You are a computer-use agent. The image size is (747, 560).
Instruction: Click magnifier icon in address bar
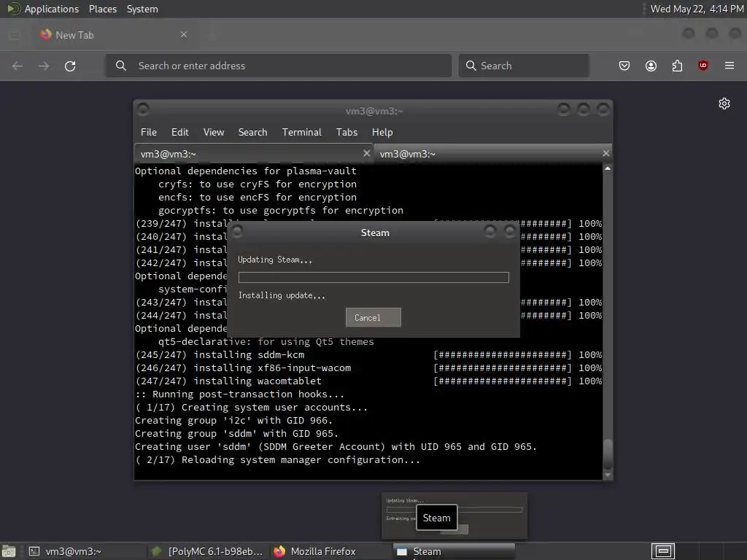(x=121, y=66)
